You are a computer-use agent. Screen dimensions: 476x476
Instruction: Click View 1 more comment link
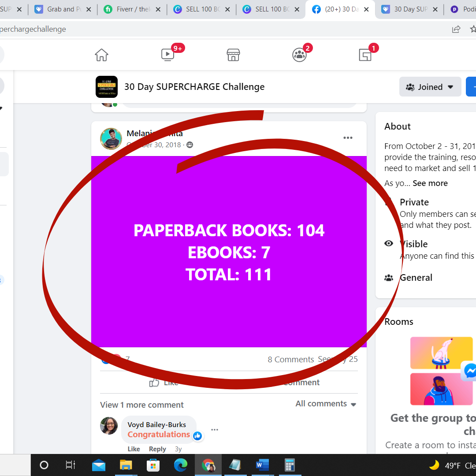[142, 405]
